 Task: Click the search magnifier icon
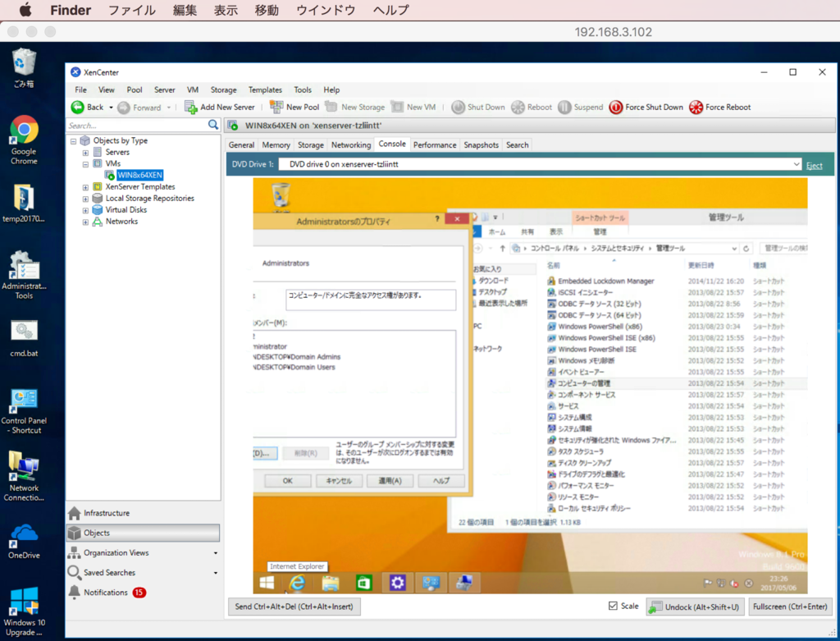pos(212,125)
